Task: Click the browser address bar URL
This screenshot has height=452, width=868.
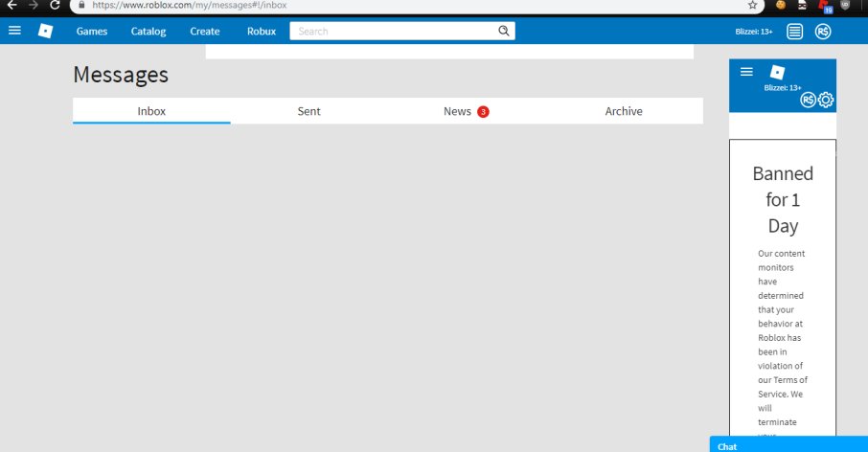Action: click(190, 5)
